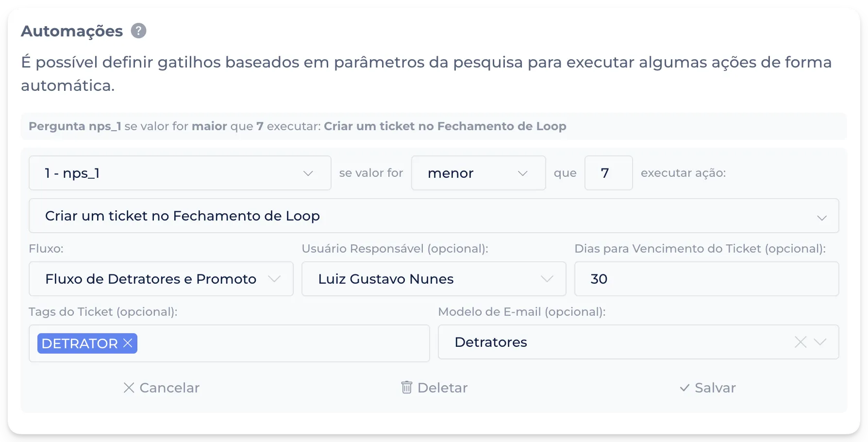Expand the Modelo de E-mail dropdown arrow
868x442 pixels.
coord(820,342)
